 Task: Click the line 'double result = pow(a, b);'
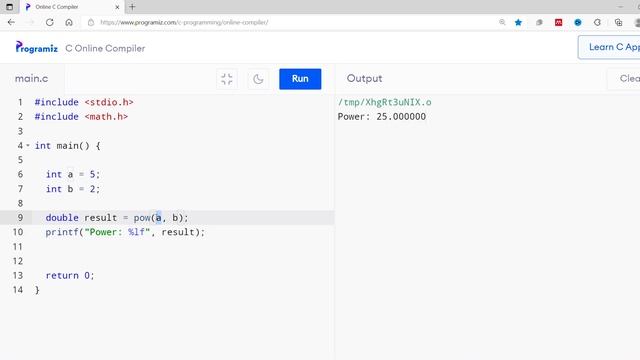coord(117,218)
